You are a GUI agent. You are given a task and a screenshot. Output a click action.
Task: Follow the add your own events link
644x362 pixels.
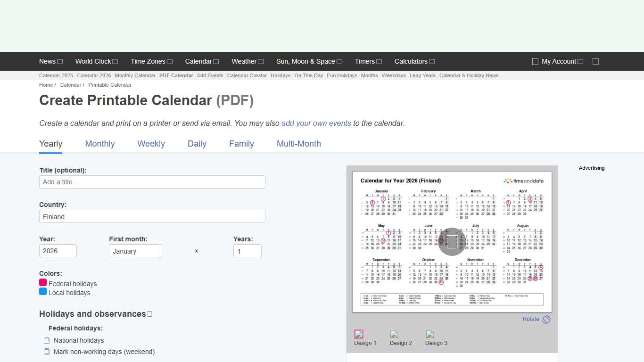pos(316,123)
